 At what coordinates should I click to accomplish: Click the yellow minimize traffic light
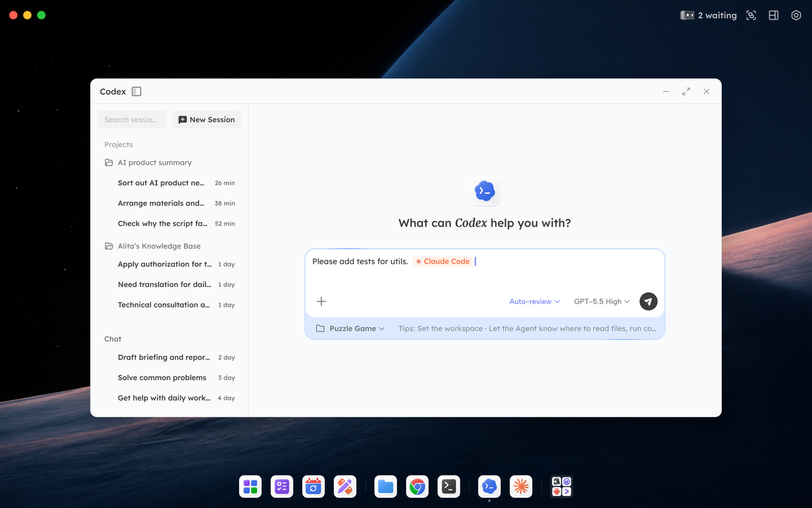pos(27,15)
